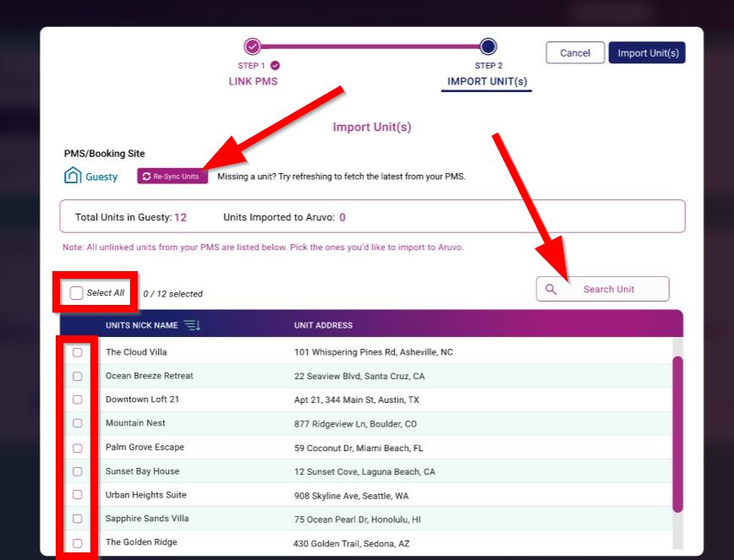Click the 'Missing a unit?' hint text
The height and width of the screenshot is (560, 734).
[342, 177]
